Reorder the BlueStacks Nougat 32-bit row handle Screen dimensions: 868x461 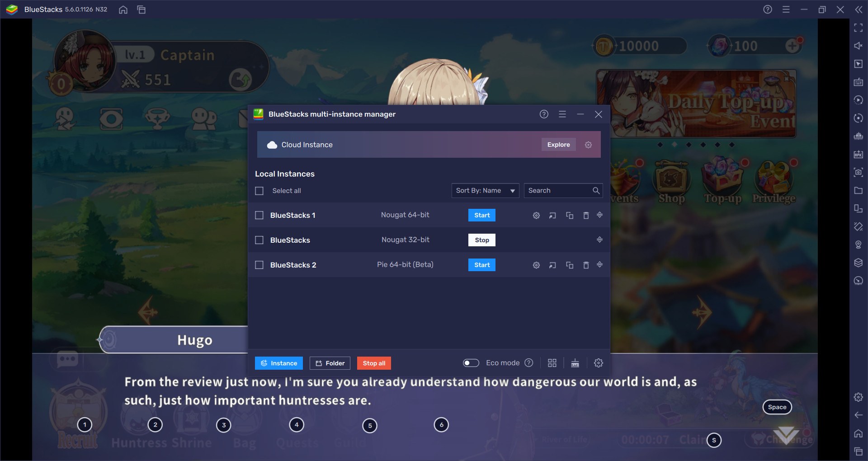pos(599,240)
